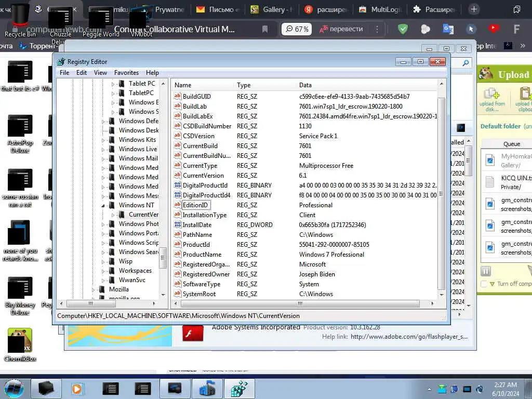This screenshot has width=532, height=399.
Task: Click the PathName value icon
Action: (x=178, y=234)
